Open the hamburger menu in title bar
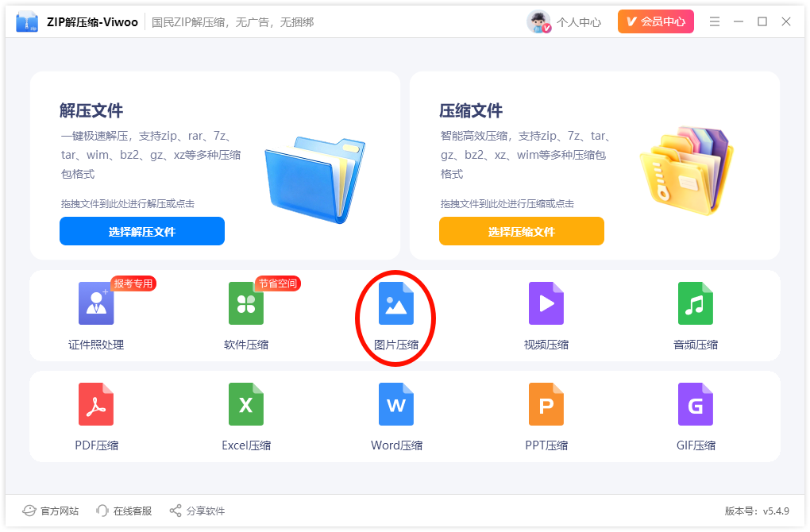Image resolution: width=810 pixels, height=532 pixels. 715,21
